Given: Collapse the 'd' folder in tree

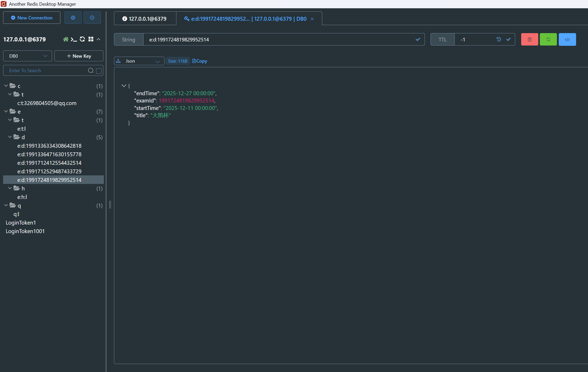Looking at the screenshot, I should tap(10, 137).
